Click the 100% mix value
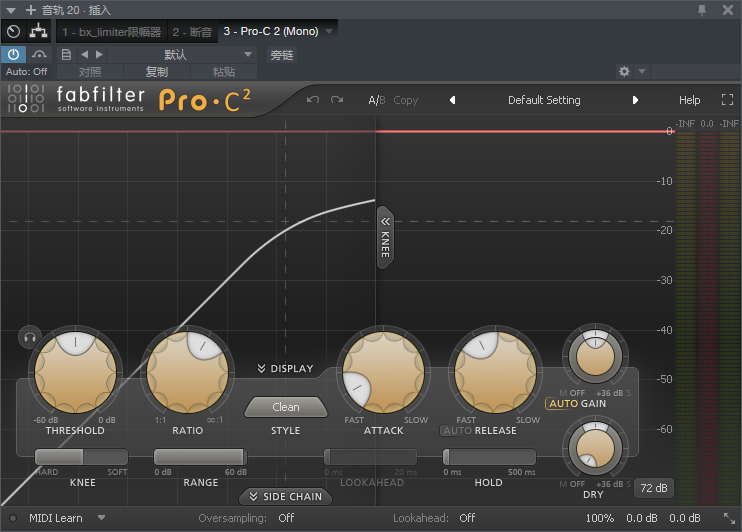 [600, 518]
